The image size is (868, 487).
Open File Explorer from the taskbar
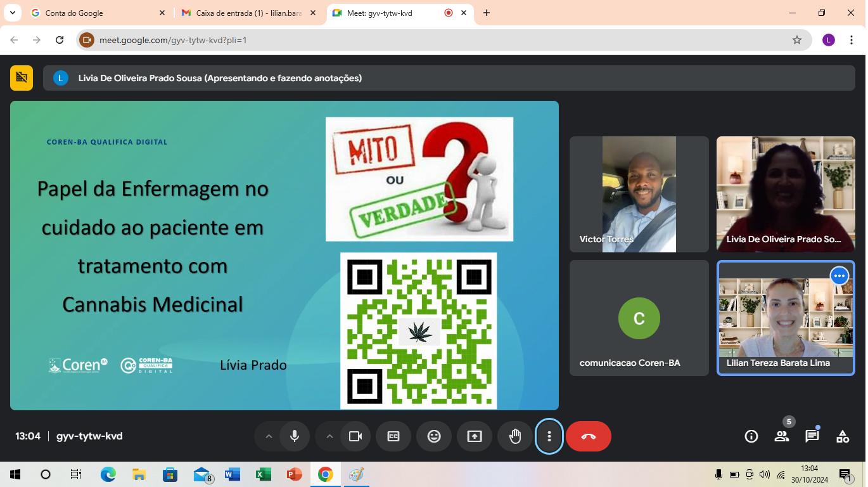click(139, 474)
